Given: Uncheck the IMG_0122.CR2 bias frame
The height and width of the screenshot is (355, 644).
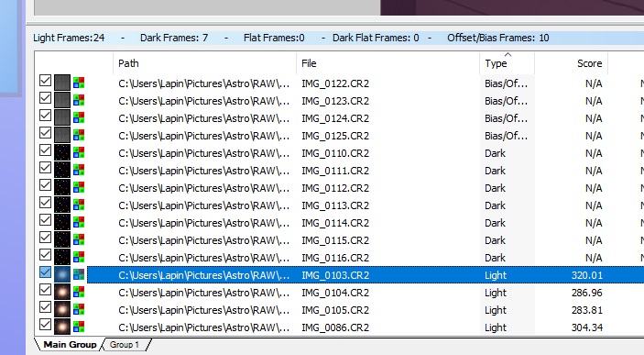Looking at the screenshot, I should pos(45,80).
